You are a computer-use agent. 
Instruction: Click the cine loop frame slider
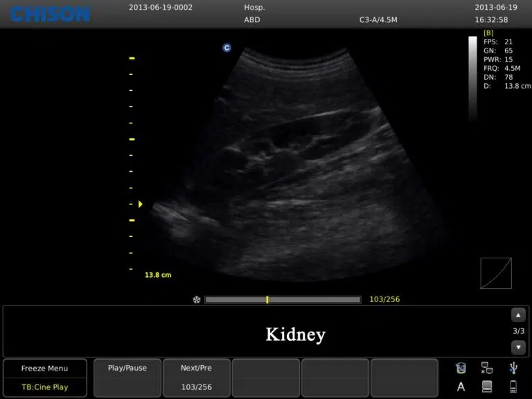(x=283, y=300)
